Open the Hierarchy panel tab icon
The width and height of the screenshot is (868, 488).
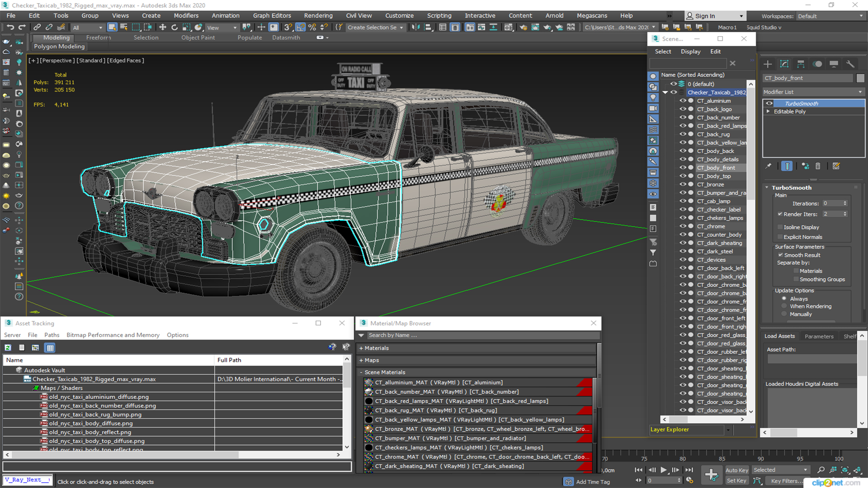tap(801, 64)
